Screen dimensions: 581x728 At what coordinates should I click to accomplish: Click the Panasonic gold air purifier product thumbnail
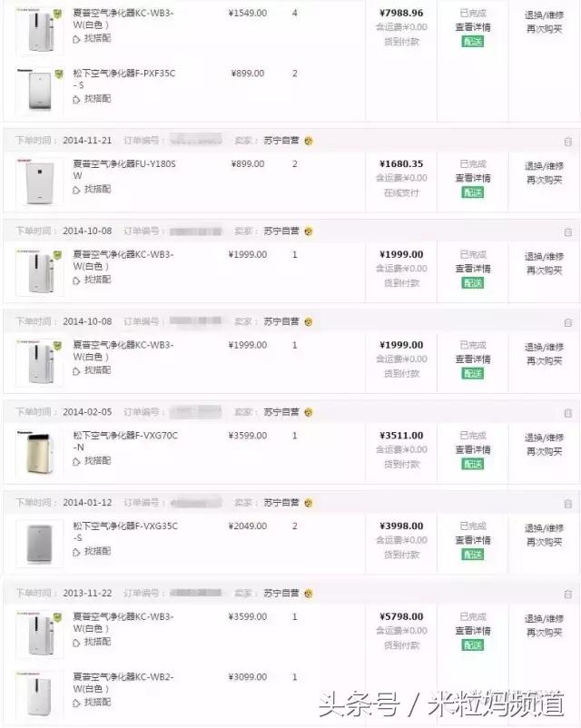pyautogui.click(x=38, y=454)
